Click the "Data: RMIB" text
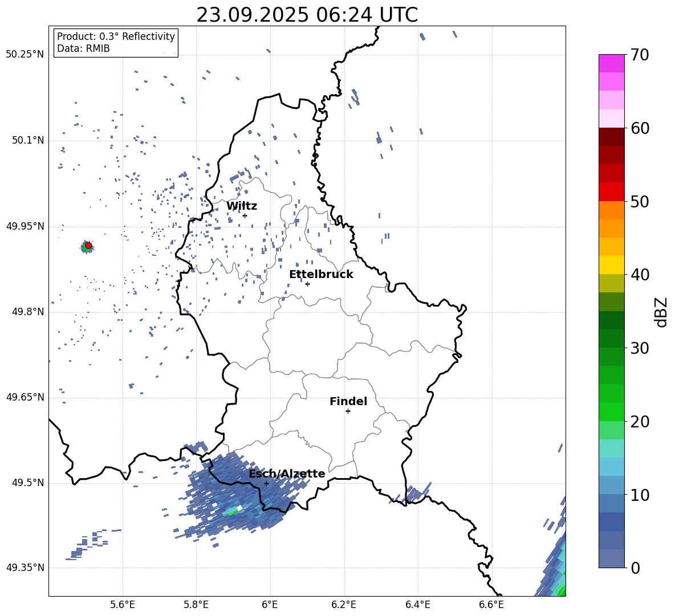The width and height of the screenshot is (675, 616). coord(83,48)
